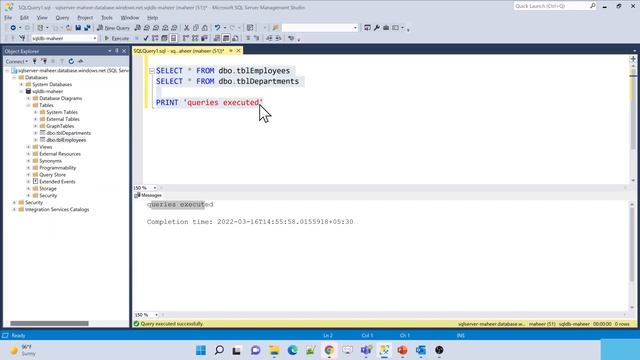Select the SQLQuery1.sql document tab
The height and width of the screenshot is (360, 640).
[179, 51]
